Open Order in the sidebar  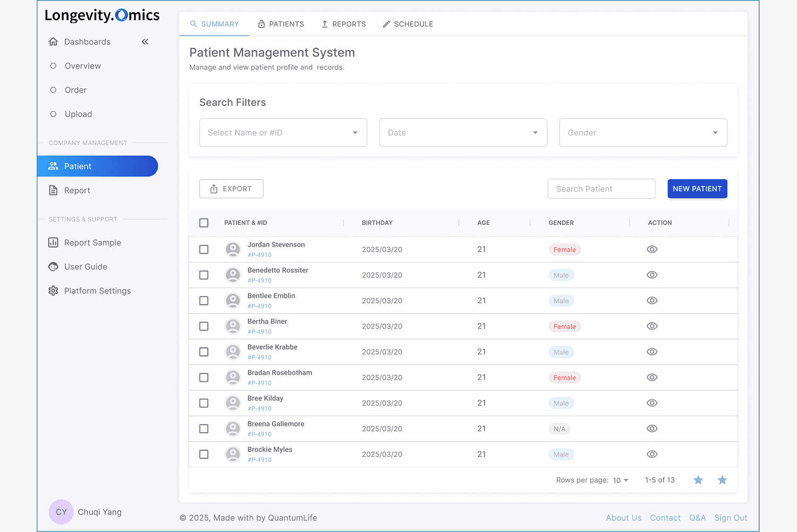75,90
